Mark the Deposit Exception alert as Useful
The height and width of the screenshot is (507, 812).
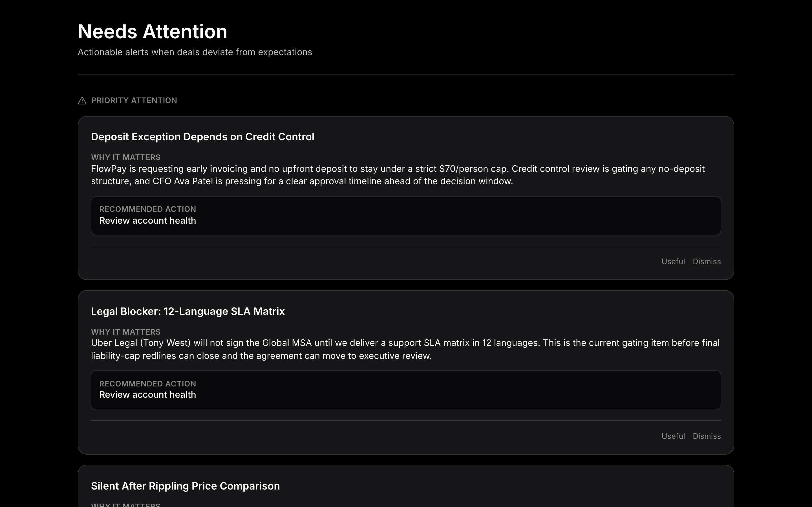tap(673, 262)
